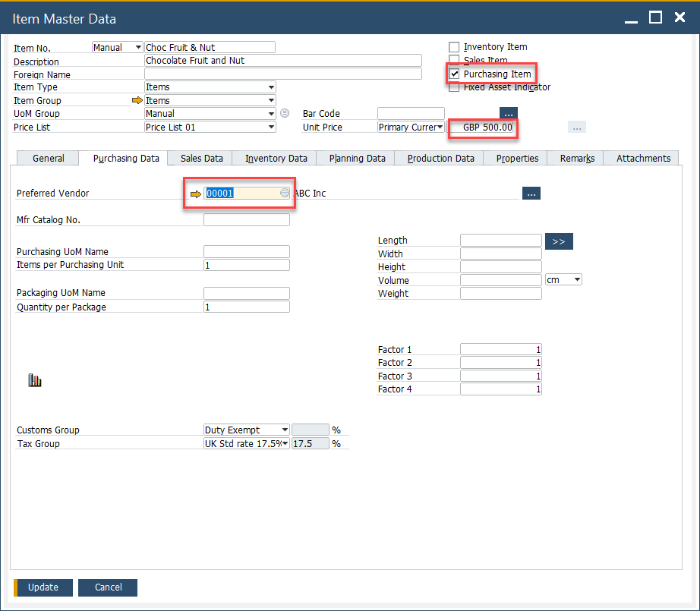
Task: Enable the Inventory Item checkbox
Action: pyautogui.click(x=454, y=47)
